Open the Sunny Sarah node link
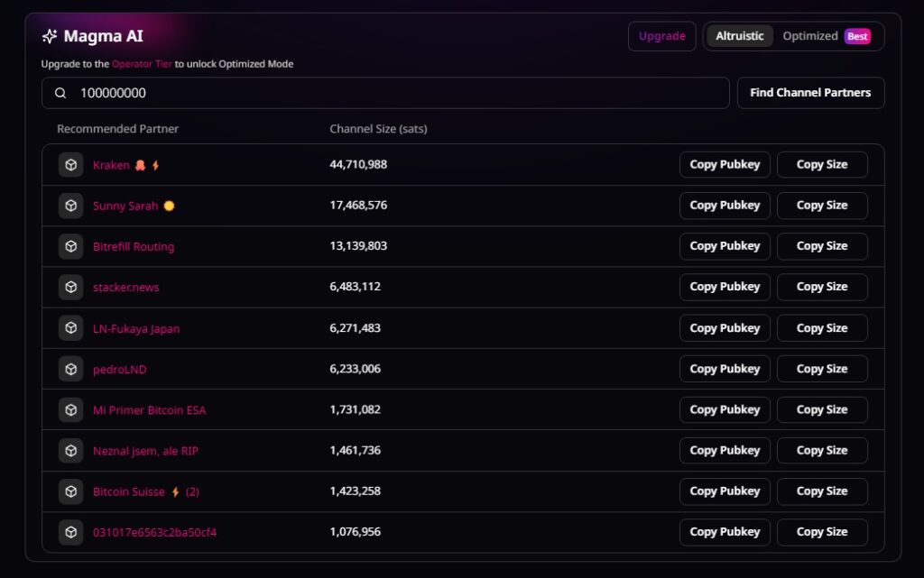Screen dimensions: 924x578 125,206
